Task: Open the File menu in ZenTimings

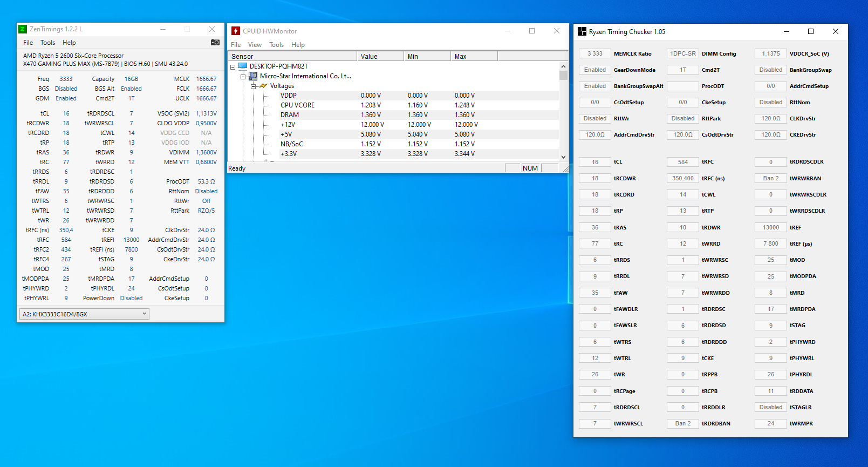Action: coord(28,43)
